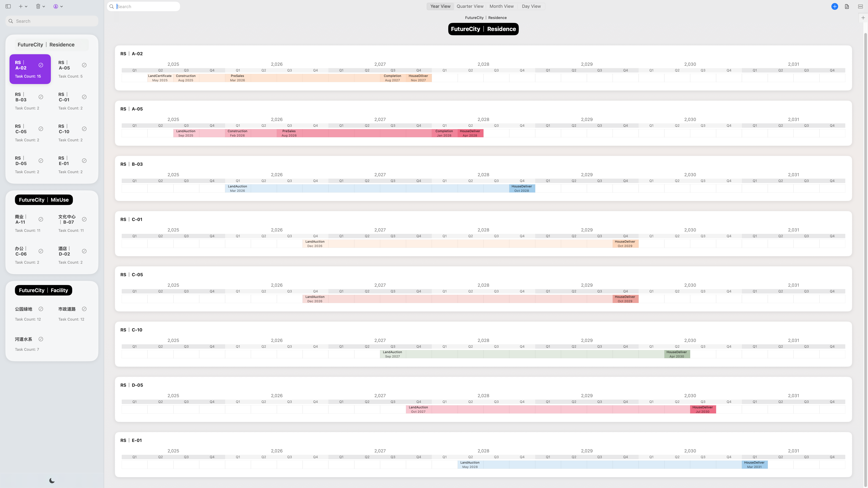Click the blue add button
Screen dimensions: 868x488
[x=835, y=6]
